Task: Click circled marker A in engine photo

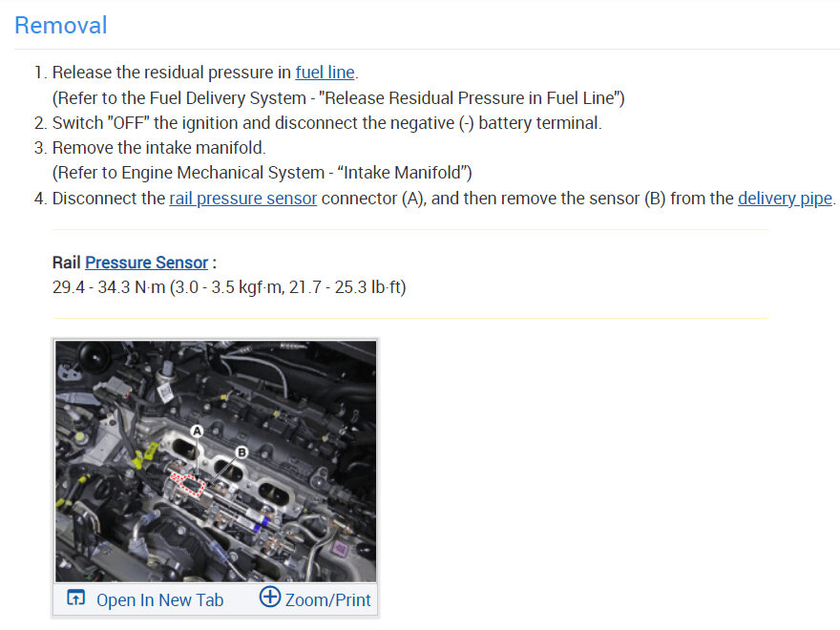Action: tap(198, 431)
